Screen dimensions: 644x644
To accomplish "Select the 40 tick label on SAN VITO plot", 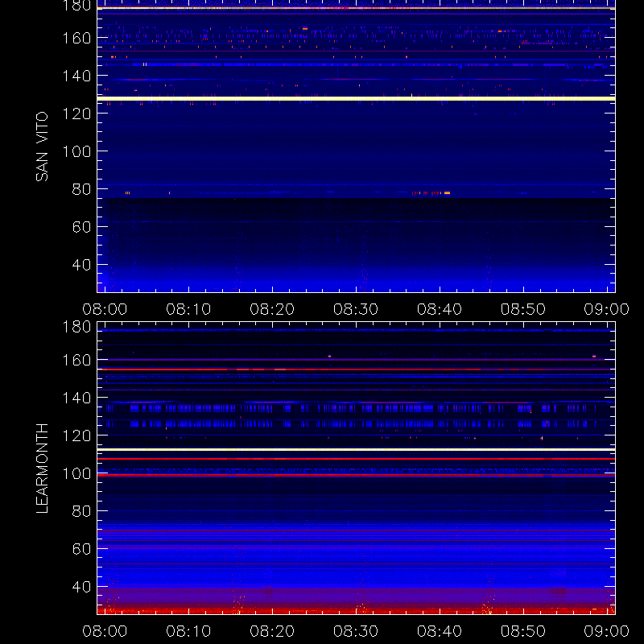I will (81, 265).
